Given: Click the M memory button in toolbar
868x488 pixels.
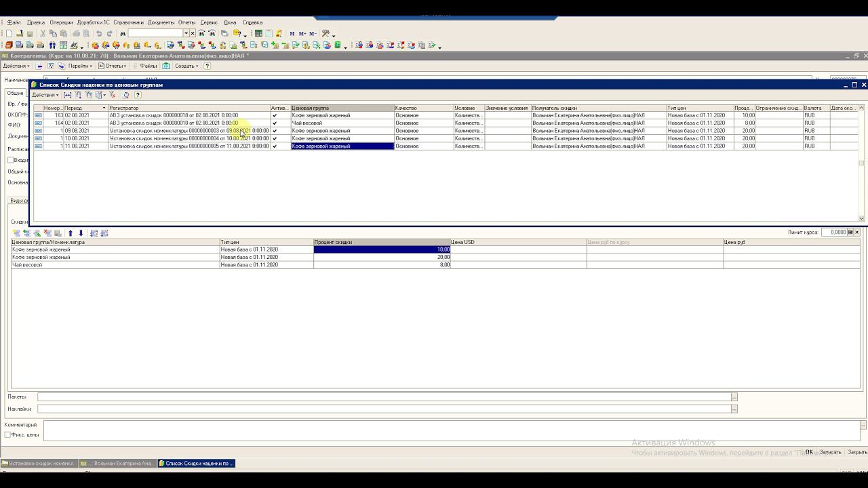Looking at the screenshot, I should point(292,33).
